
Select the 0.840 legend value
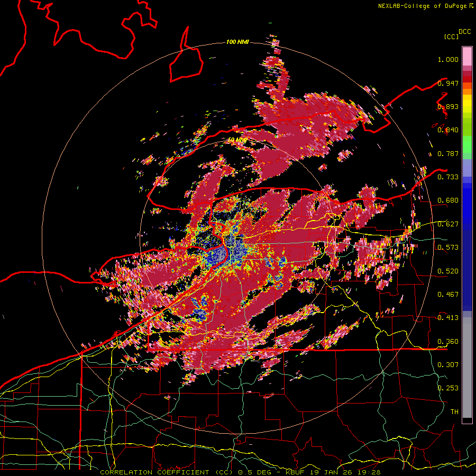[448, 130]
